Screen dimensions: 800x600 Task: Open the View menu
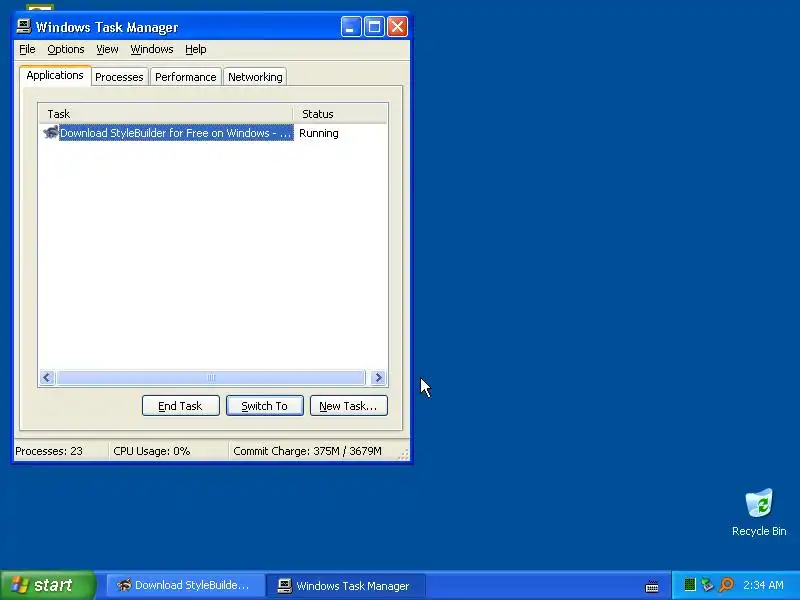107,49
